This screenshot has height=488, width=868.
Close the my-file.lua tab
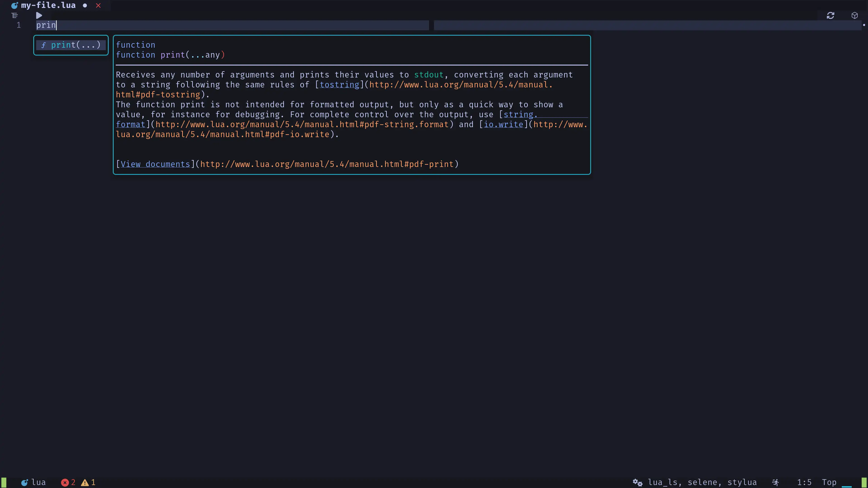(x=98, y=5)
